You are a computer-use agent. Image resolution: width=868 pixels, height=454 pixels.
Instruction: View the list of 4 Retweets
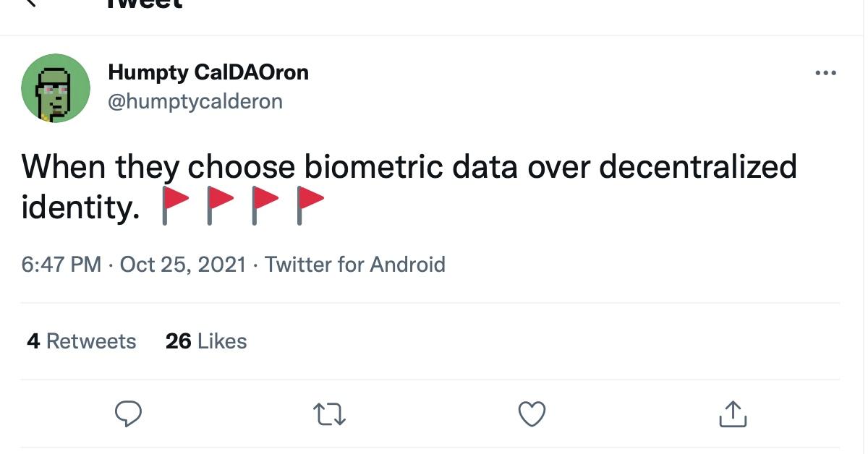[82, 341]
